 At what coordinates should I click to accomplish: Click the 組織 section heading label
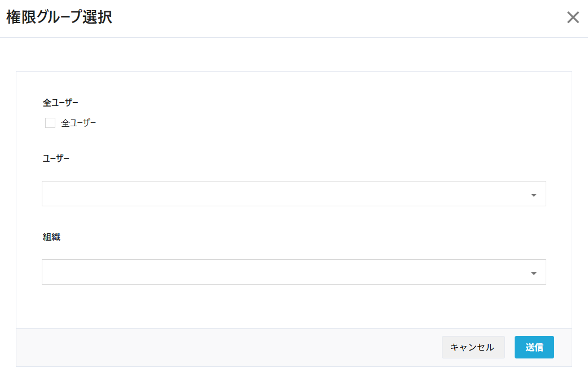(x=51, y=237)
